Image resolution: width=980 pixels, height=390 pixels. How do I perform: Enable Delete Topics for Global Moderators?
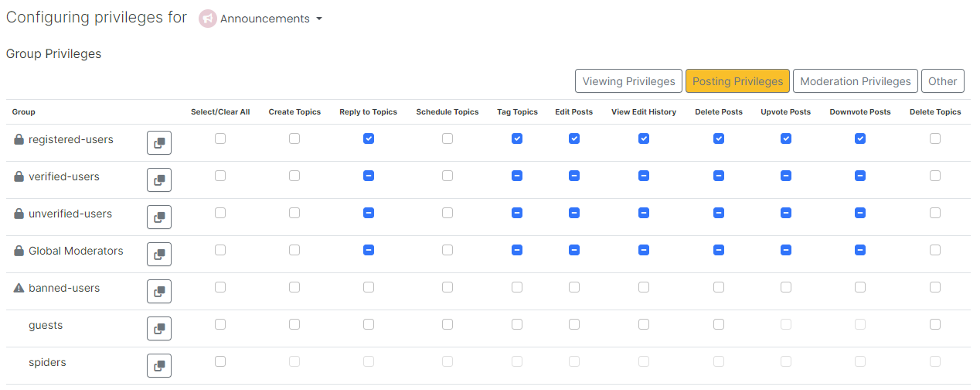point(935,250)
